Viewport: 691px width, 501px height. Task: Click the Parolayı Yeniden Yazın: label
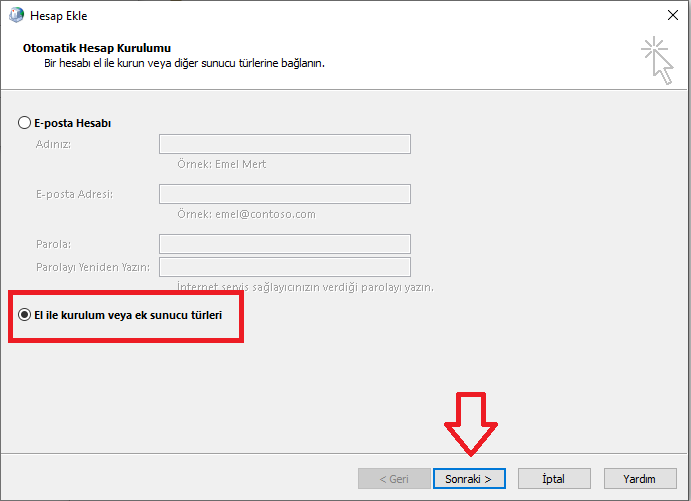[92, 267]
